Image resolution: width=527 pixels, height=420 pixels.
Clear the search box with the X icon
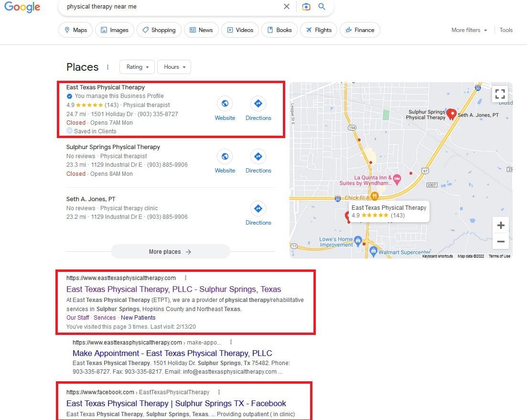click(x=286, y=6)
